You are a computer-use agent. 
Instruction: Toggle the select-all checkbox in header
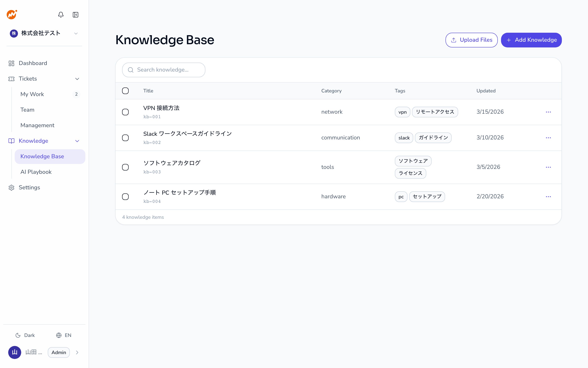tap(125, 91)
